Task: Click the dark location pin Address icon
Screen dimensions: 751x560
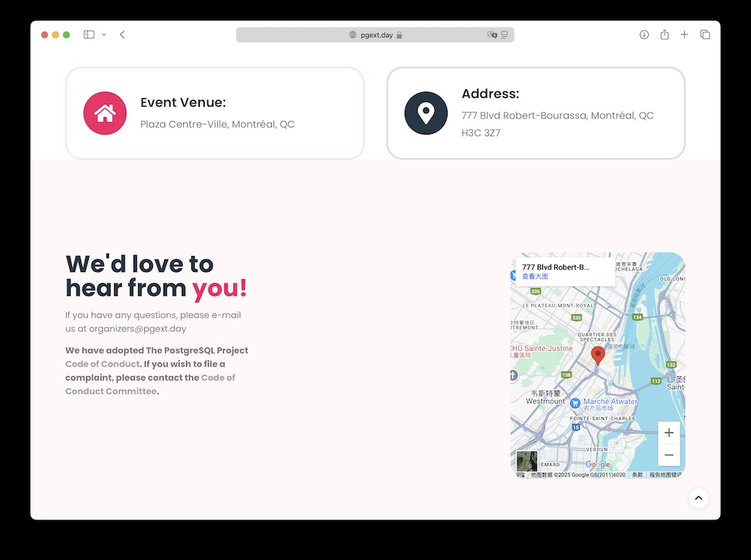Action: pos(426,113)
